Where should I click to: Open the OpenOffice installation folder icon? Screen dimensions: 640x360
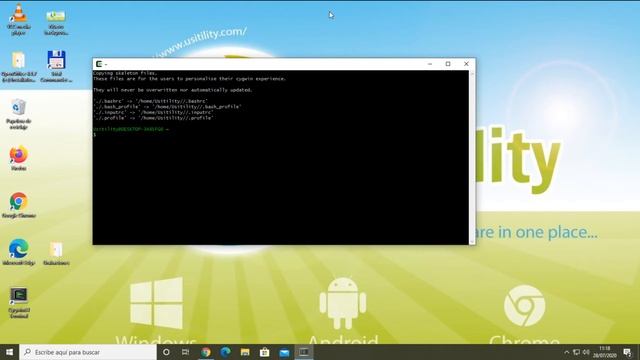(18, 66)
